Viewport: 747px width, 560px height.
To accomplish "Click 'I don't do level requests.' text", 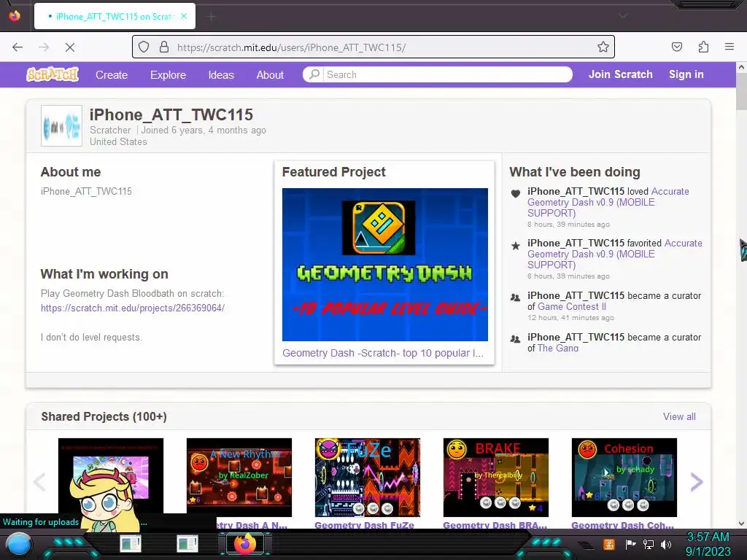I will 91,337.
